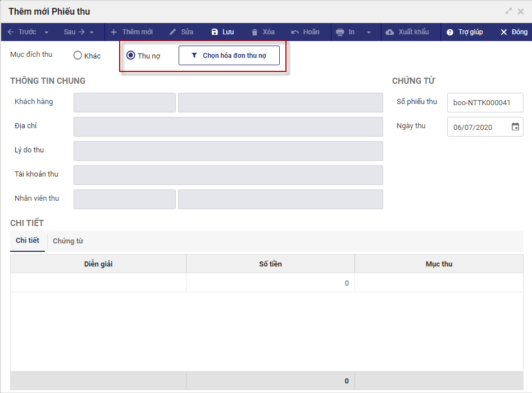Viewport: 532px width, 393px height.
Task: Select the Thu nợ radio button
Action: 131,55
